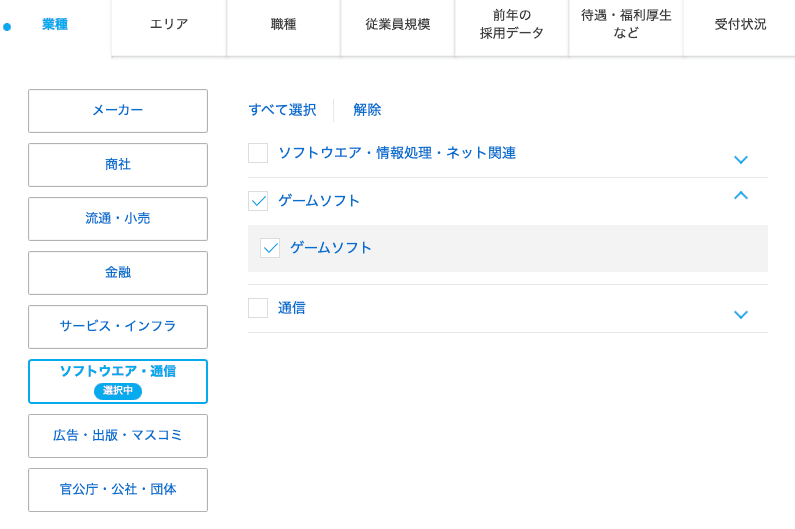The height and width of the screenshot is (529, 795).
Task: Click the すべて選択 link
Action: 282,110
